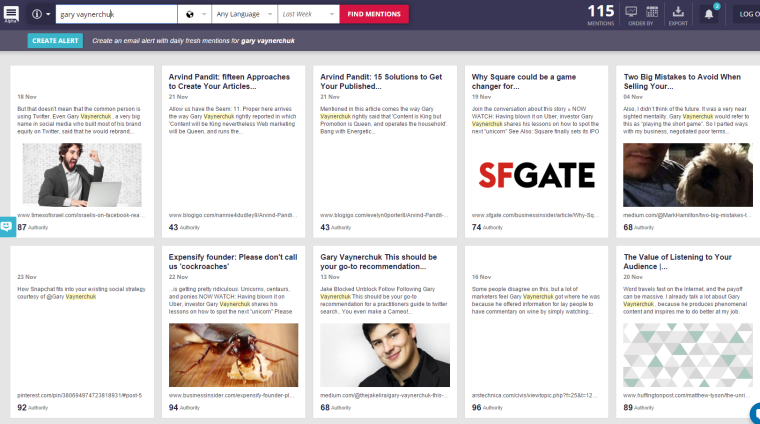
Task: Click the Log Out button
Action: click(749, 14)
